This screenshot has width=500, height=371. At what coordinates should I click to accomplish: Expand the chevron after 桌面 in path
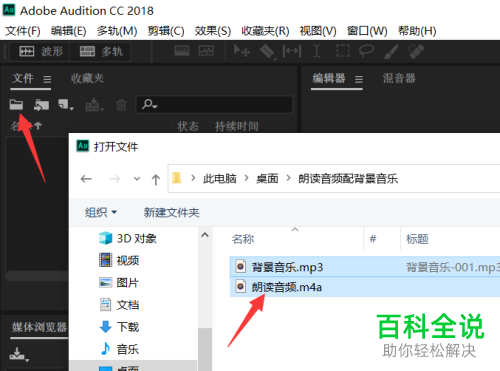coord(289,178)
